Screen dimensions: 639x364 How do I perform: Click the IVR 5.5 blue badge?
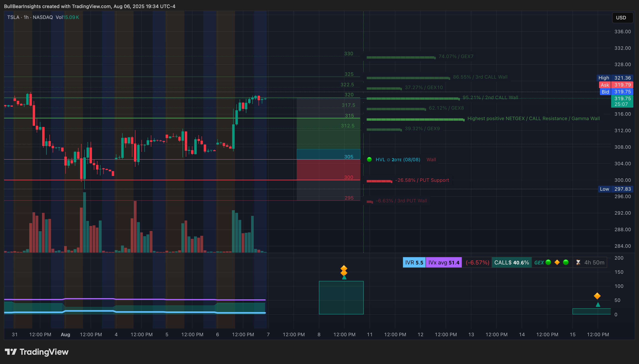pos(414,262)
